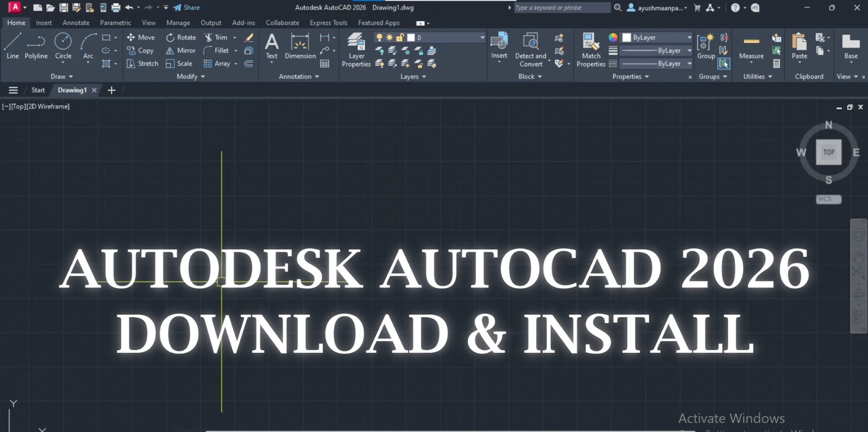Switch to the Start file tab

pos(38,90)
